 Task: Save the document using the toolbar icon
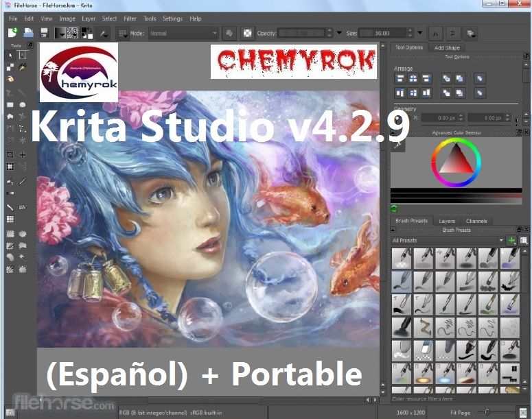click(44, 32)
